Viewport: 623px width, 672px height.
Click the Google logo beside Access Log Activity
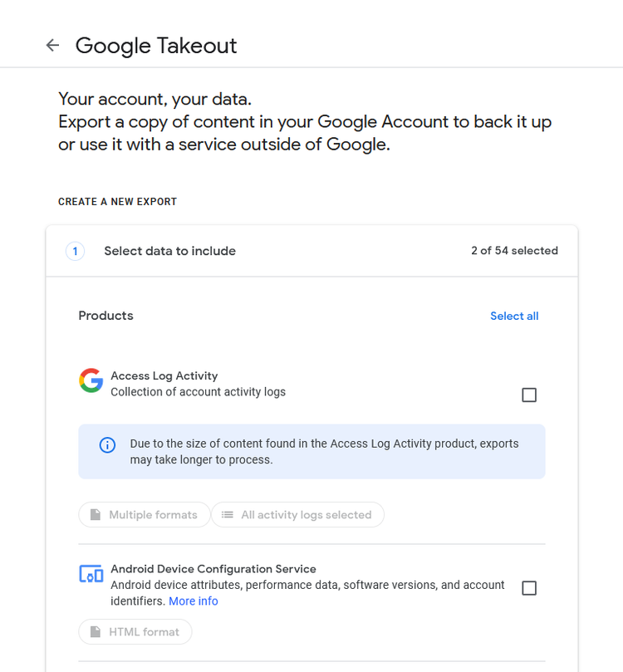(91, 380)
